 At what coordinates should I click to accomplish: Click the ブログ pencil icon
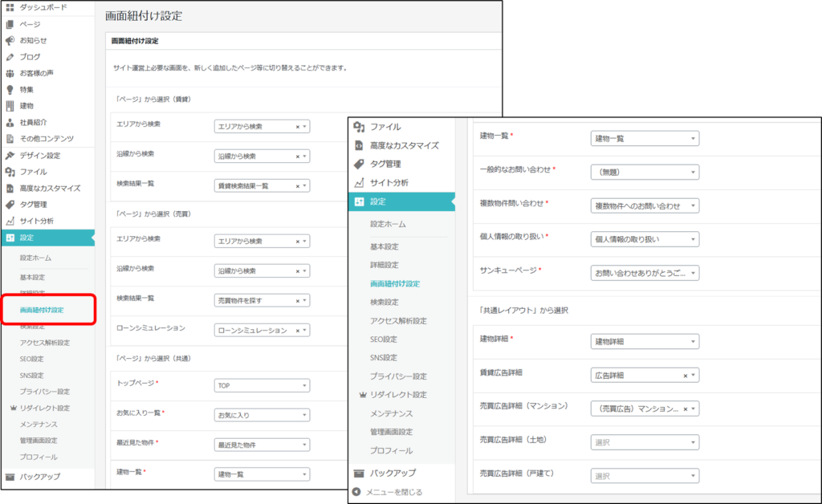[10, 57]
